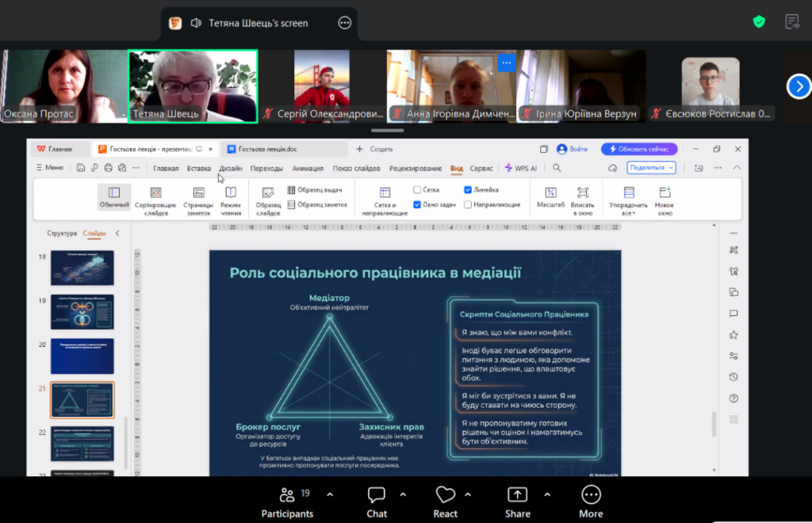
Task: Open the Zoom Chat panel
Action: [x=377, y=502]
